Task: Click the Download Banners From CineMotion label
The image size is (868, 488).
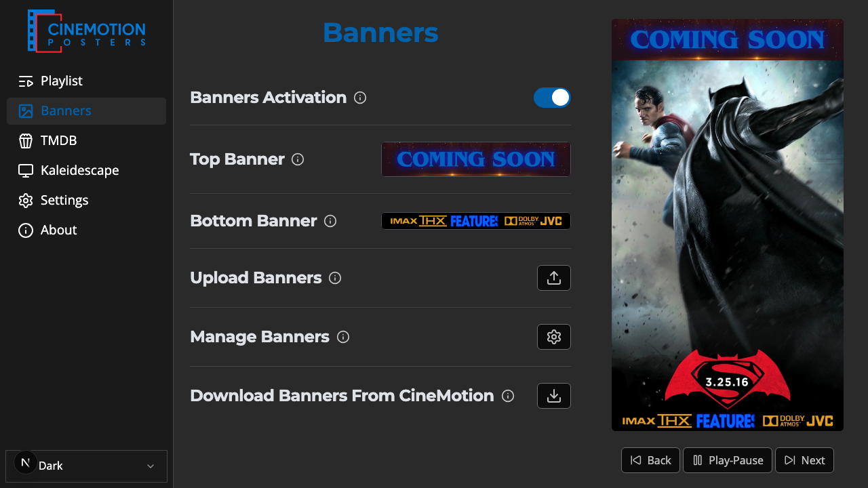Action: point(342,396)
